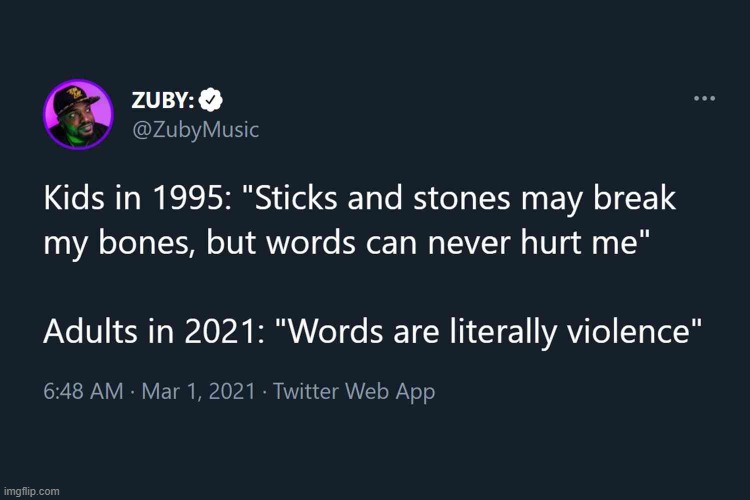Open ZUBY's profile avatar picture
The height and width of the screenshot is (500, 750).
78,114
